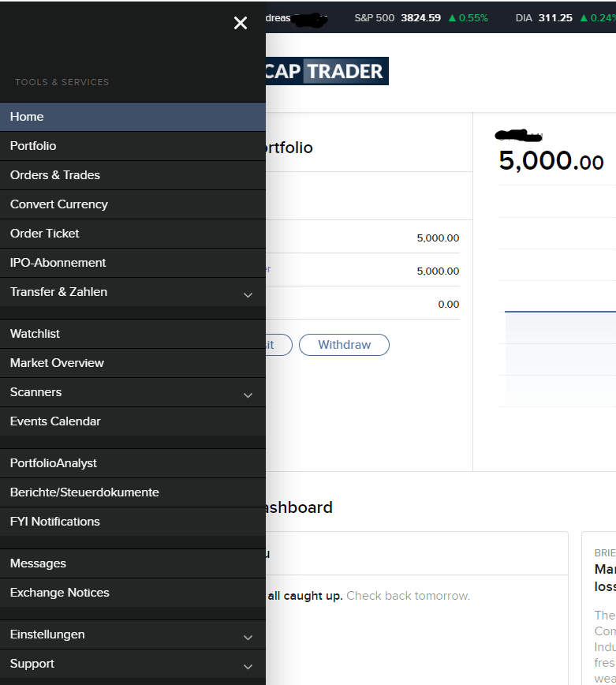Go to Market Overview
This screenshot has height=685, width=616.
(133, 363)
